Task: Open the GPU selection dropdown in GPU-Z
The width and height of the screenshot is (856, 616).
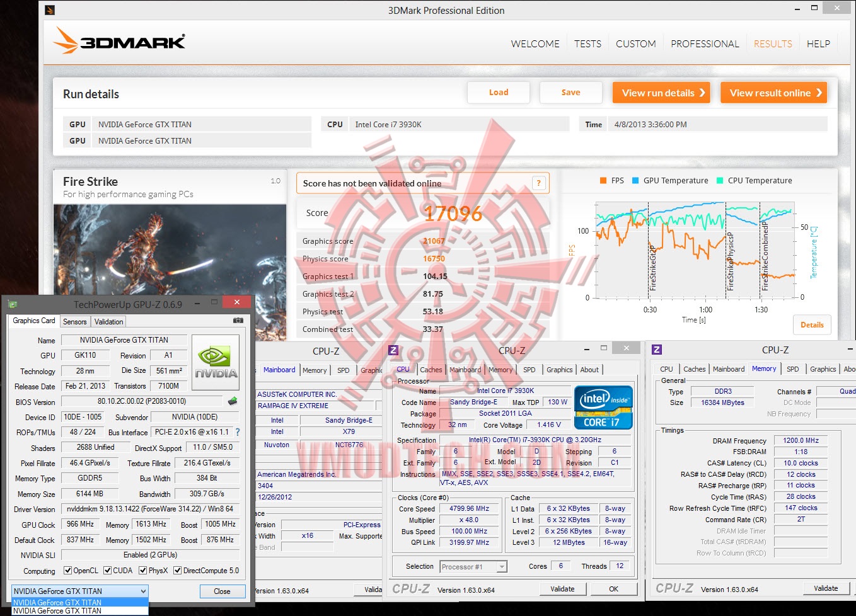Action: [80, 591]
